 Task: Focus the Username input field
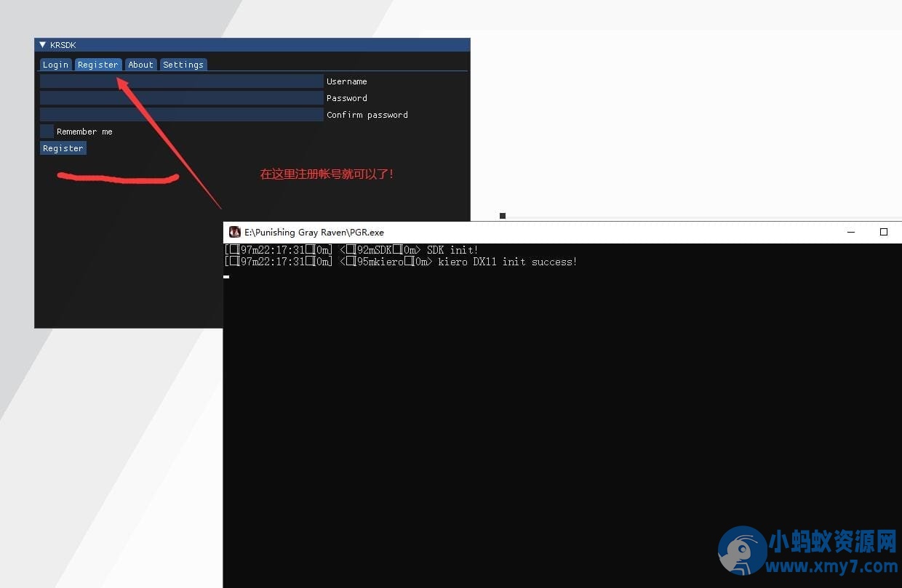pos(182,81)
